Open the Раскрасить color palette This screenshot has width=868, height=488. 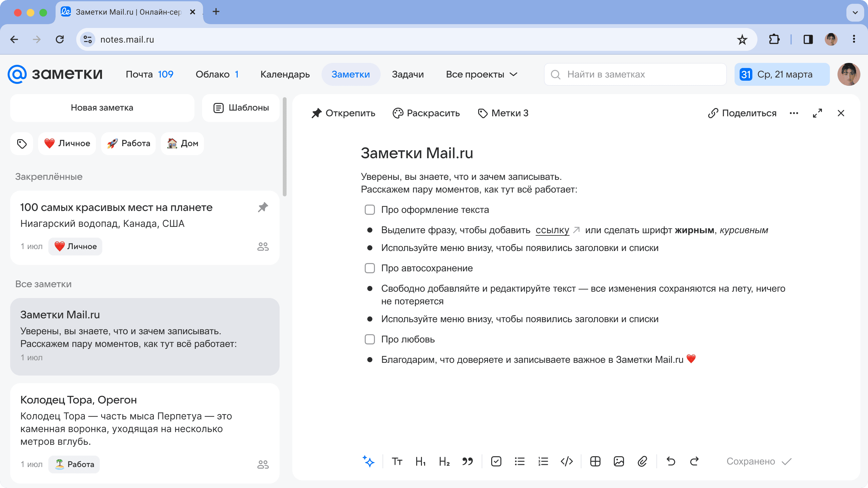pos(426,113)
